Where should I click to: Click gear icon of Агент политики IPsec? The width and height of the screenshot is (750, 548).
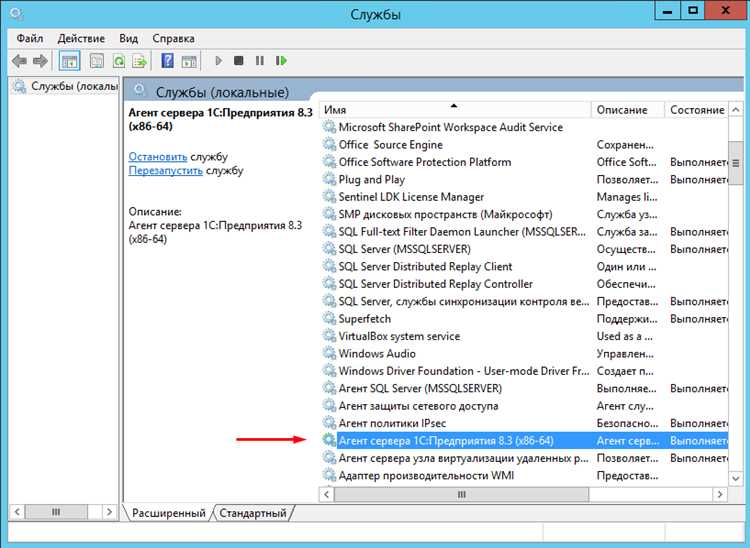tap(329, 423)
